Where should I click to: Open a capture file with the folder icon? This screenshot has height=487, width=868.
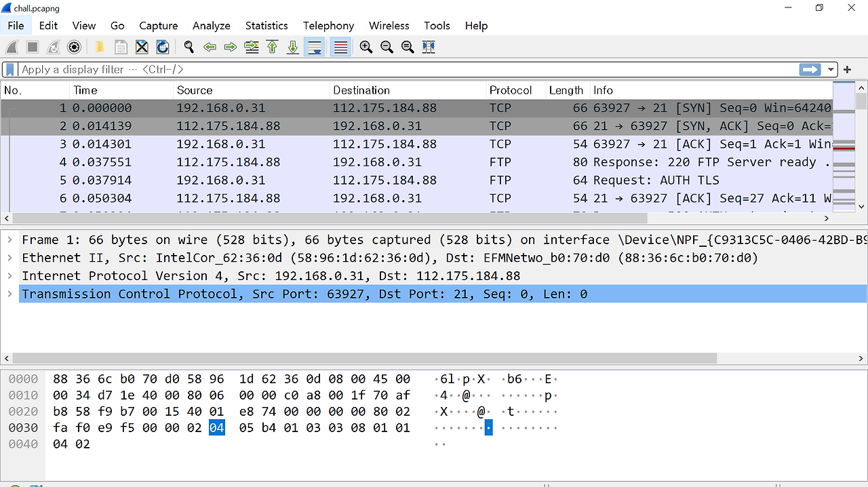100,47
